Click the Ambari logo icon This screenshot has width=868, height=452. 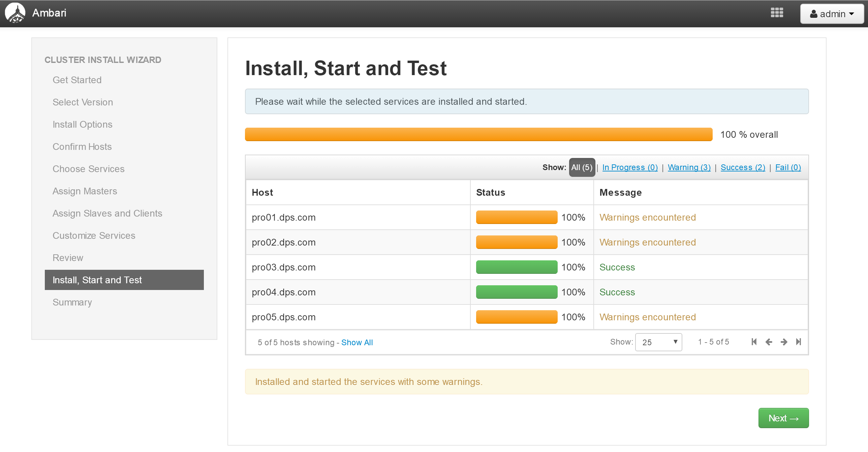tap(15, 13)
